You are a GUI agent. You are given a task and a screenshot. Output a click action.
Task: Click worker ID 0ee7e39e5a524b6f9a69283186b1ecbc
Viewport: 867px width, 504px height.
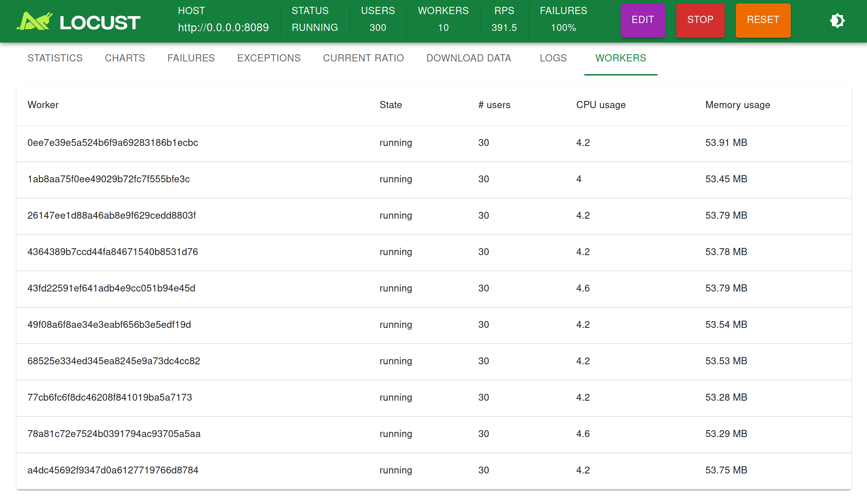(x=113, y=143)
